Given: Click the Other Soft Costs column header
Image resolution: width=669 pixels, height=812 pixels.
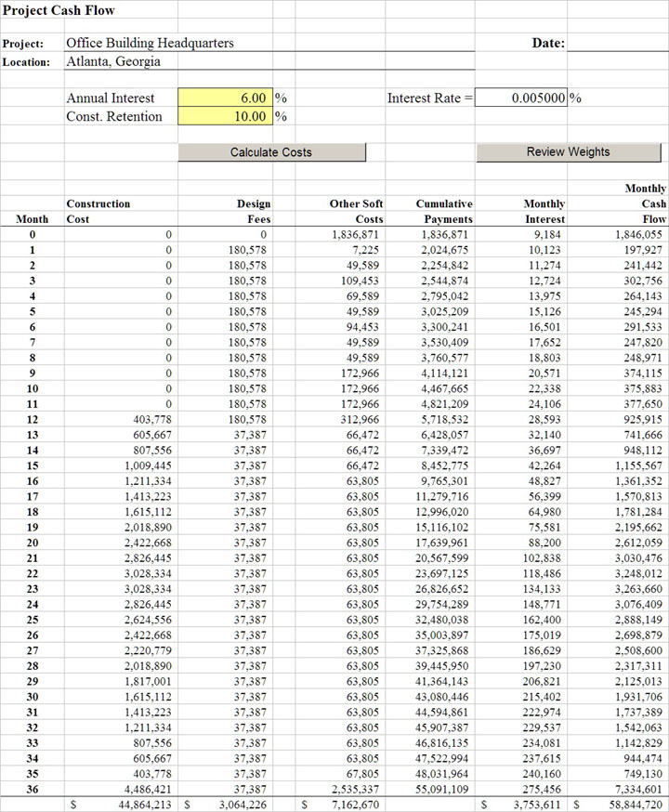Looking at the screenshot, I should [x=356, y=211].
